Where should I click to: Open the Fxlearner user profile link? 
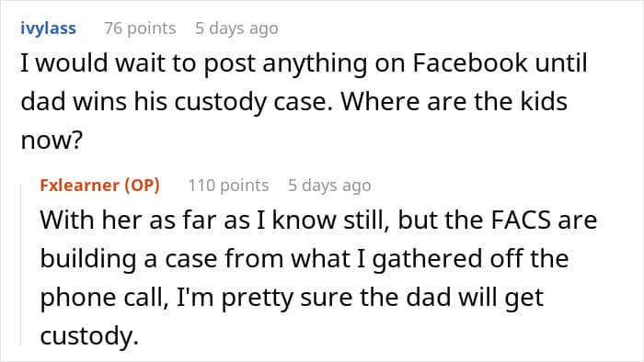[x=79, y=186]
